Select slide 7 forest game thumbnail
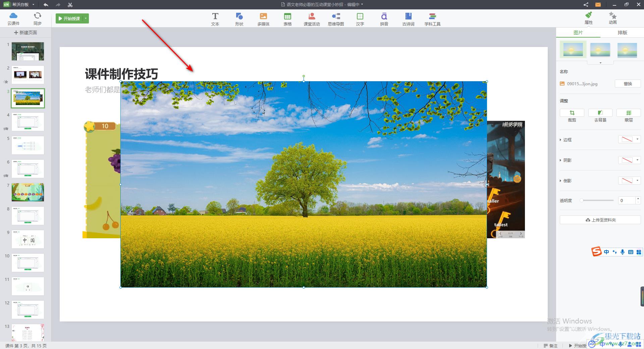The image size is (644, 349). click(28, 192)
